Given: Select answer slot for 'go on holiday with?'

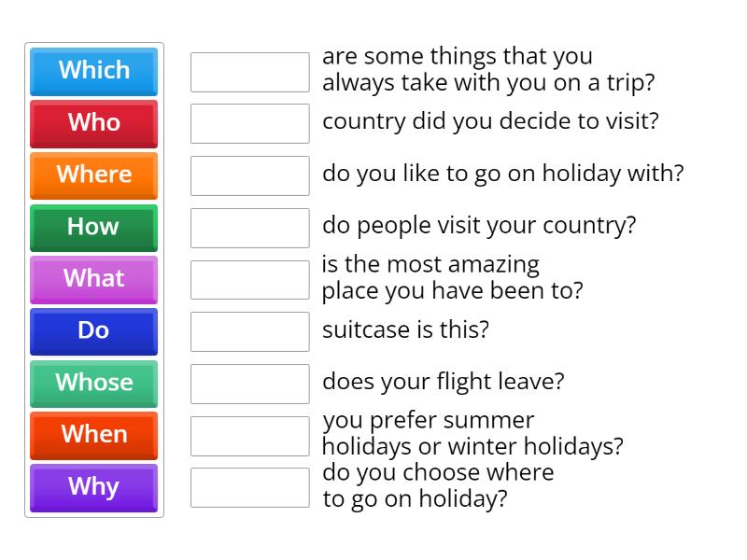Looking at the screenshot, I should pos(250,175).
